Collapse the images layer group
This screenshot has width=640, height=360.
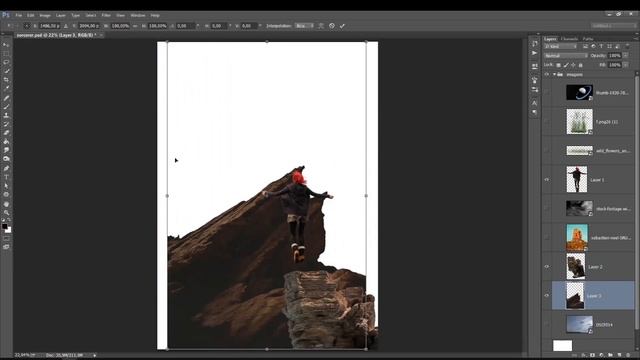(554, 74)
